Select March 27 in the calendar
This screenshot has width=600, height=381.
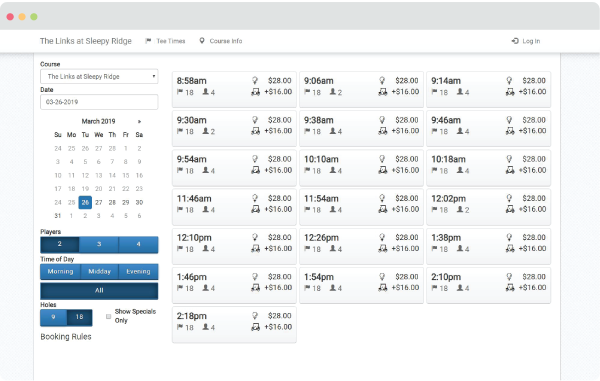[99, 202]
